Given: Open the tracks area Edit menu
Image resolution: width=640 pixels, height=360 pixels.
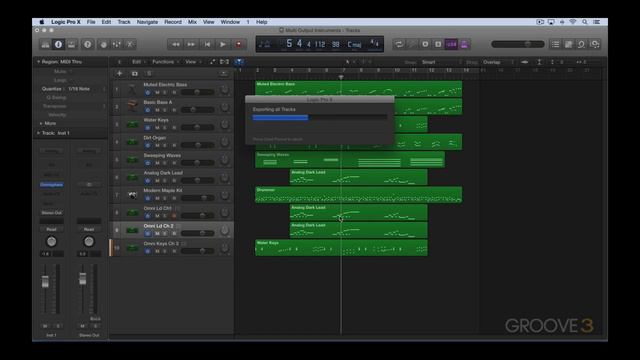Looking at the screenshot, I should [x=137, y=62].
